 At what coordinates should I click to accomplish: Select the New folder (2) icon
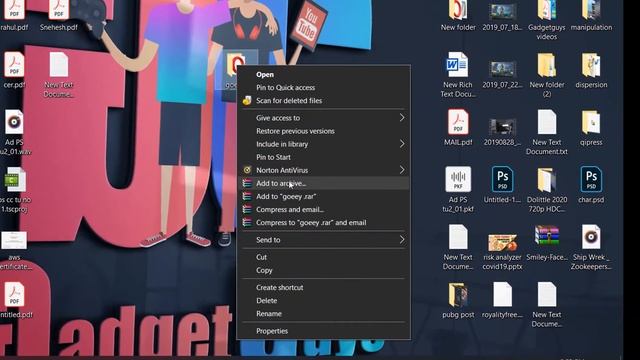pyautogui.click(x=547, y=65)
